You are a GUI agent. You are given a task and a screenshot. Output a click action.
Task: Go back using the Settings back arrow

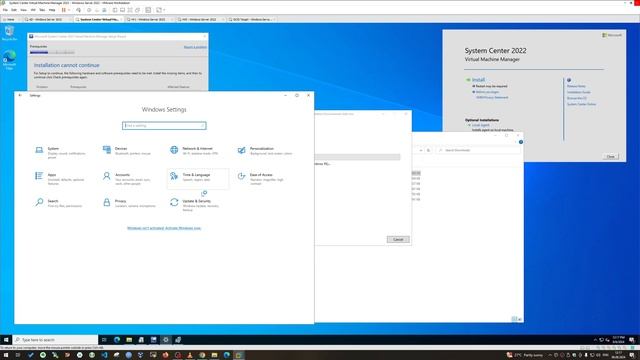click(x=20, y=95)
